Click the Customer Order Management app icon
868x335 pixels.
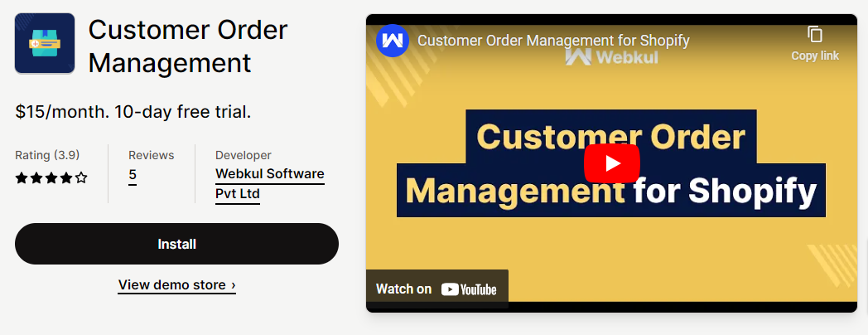pos(44,43)
